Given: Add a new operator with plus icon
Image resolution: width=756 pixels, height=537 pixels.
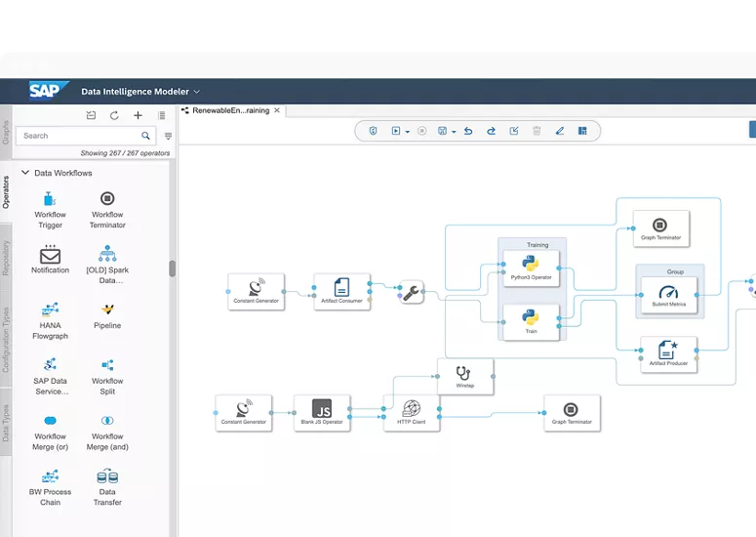Looking at the screenshot, I should 138,115.
